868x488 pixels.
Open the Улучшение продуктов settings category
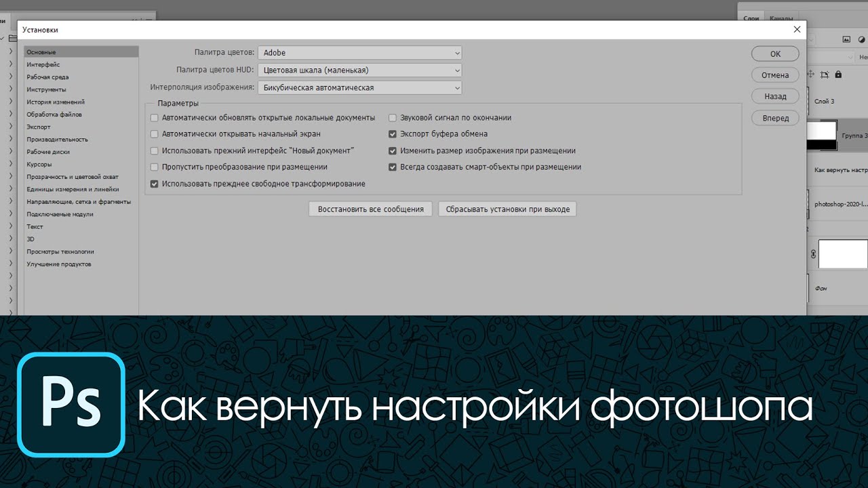coord(81,264)
